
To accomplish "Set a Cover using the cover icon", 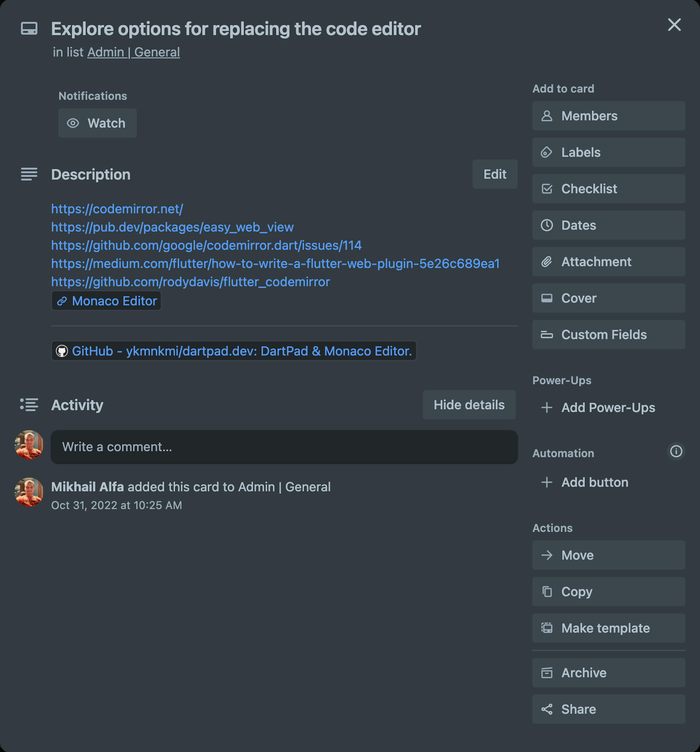I will [547, 298].
